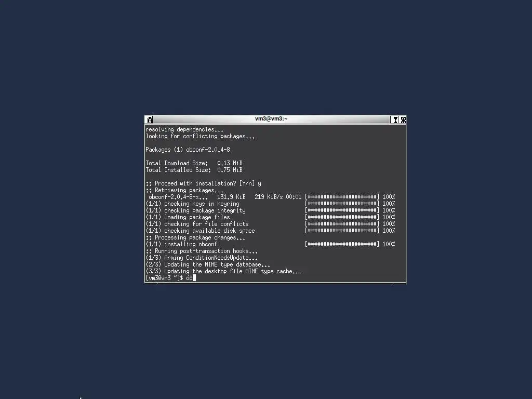Click the obconf download progress bar

[x=342, y=197]
